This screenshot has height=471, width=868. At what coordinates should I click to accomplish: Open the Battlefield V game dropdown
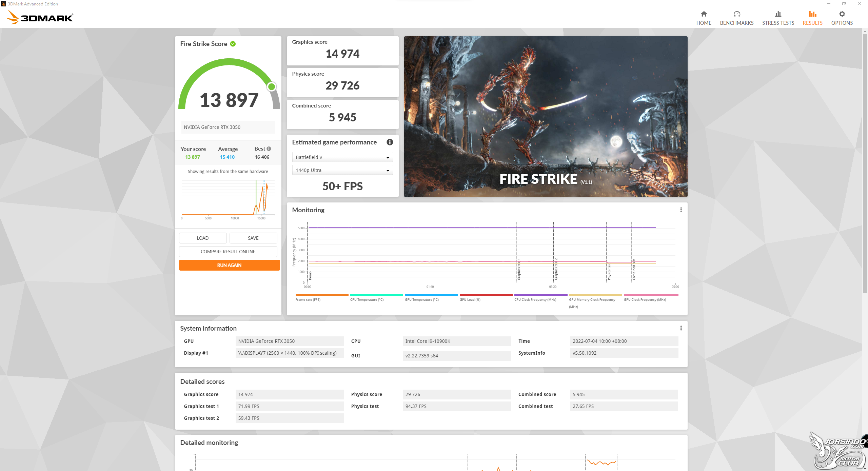coord(342,157)
